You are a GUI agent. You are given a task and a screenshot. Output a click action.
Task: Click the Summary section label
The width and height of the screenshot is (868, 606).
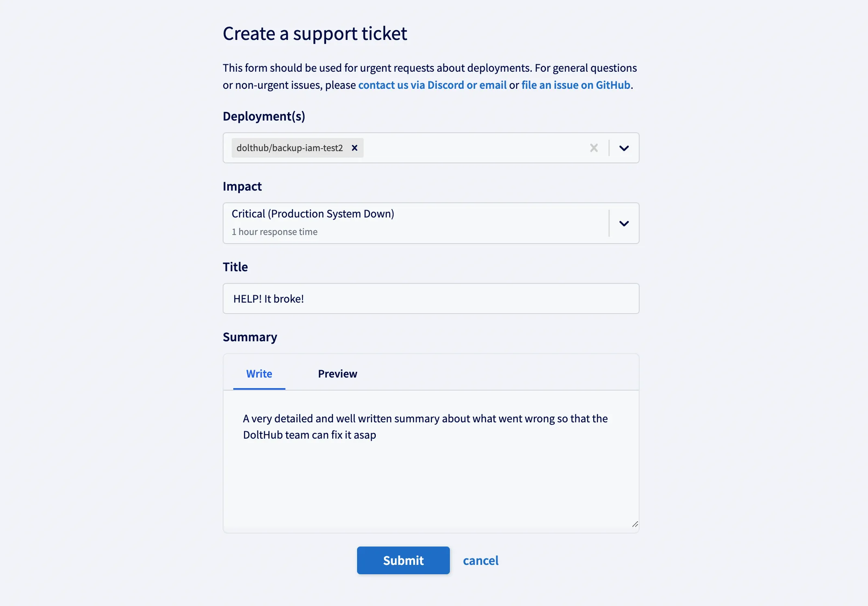[250, 337]
